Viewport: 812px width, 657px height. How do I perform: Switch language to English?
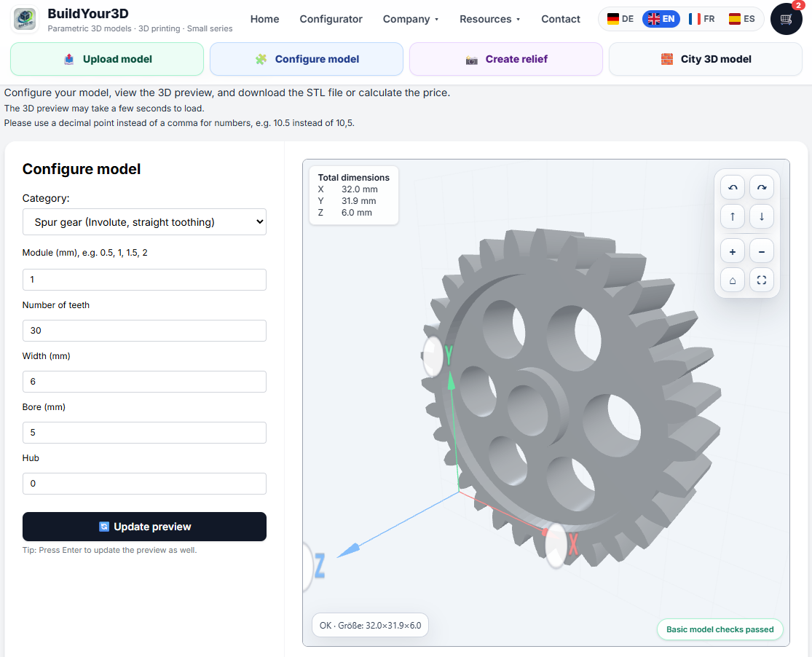coord(661,19)
